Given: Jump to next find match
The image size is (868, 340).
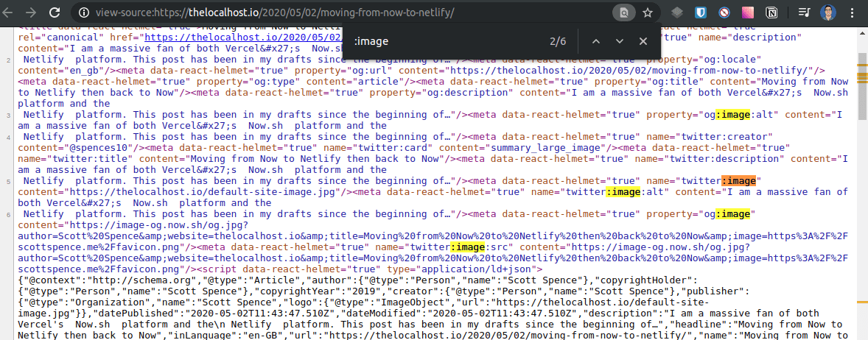Looking at the screenshot, I should (x=620, y=41).
